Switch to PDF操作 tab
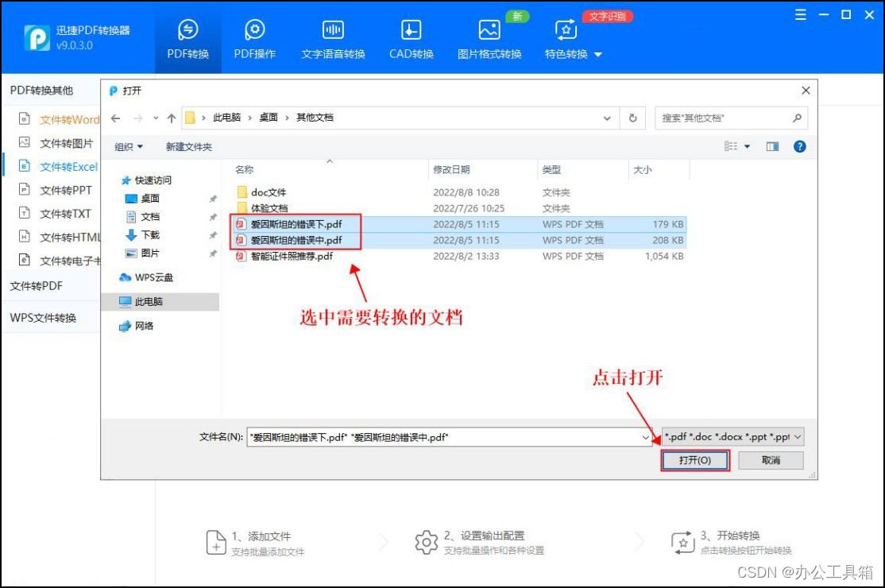Image resolution: width=885 pixels, height=588 pixels. pyautogui.click(x=254, y=39)
